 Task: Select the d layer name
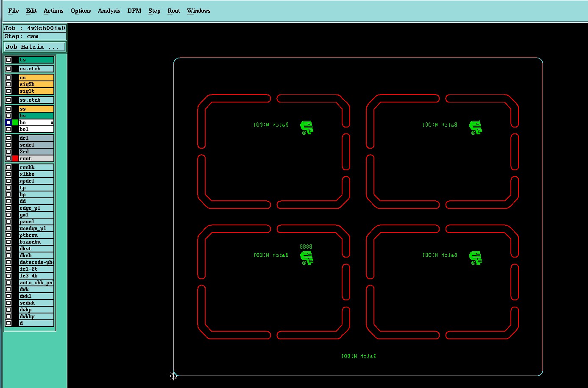36,323
